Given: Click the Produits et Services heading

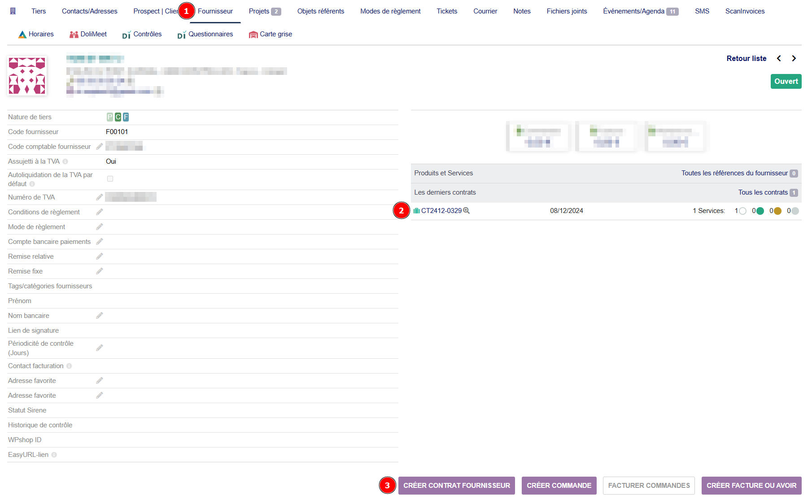Looking at the screenshot, I should click(444, 173).
